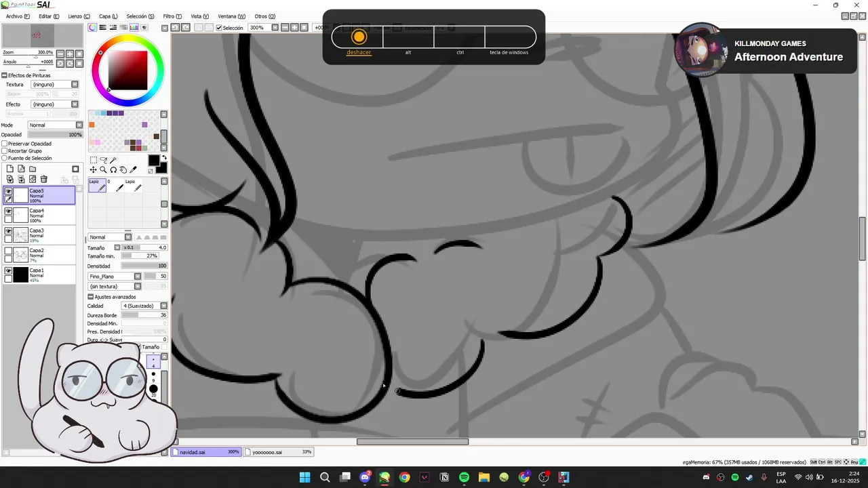Select the zoom magnifier tool
The image size is (868, 488).
103,170
